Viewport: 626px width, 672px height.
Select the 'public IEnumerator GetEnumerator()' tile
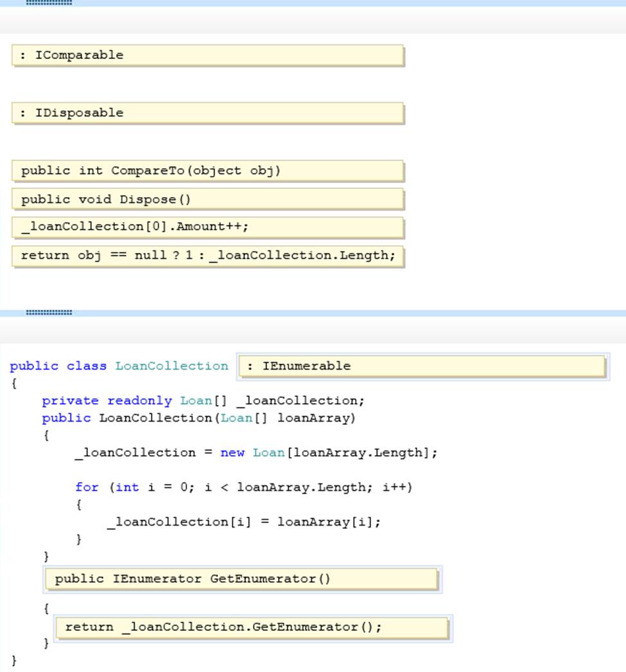[242, 579]
